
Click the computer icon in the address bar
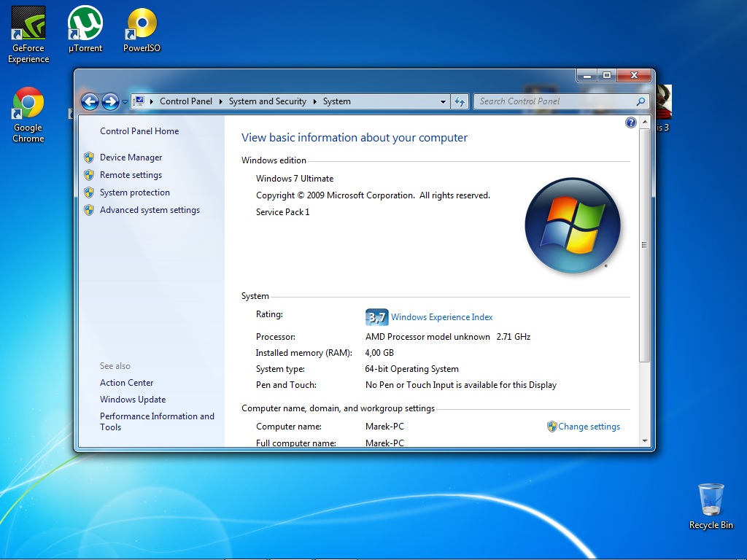pos(139,101)
